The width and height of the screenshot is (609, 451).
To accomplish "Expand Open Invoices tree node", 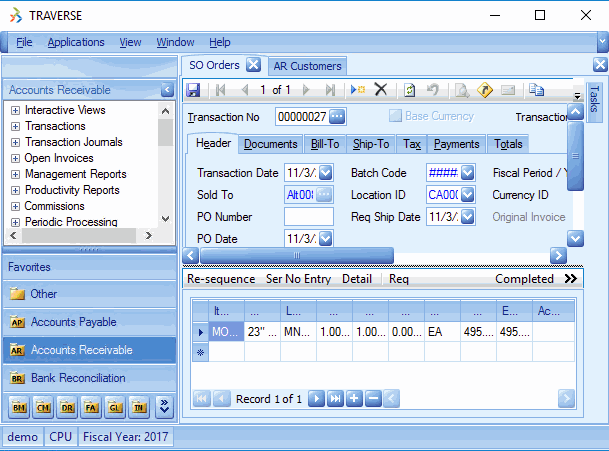I will tap(15, 158).
